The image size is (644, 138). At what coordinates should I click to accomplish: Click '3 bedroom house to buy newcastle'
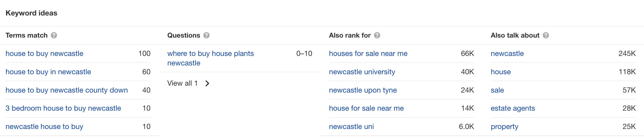pos(63,108)
